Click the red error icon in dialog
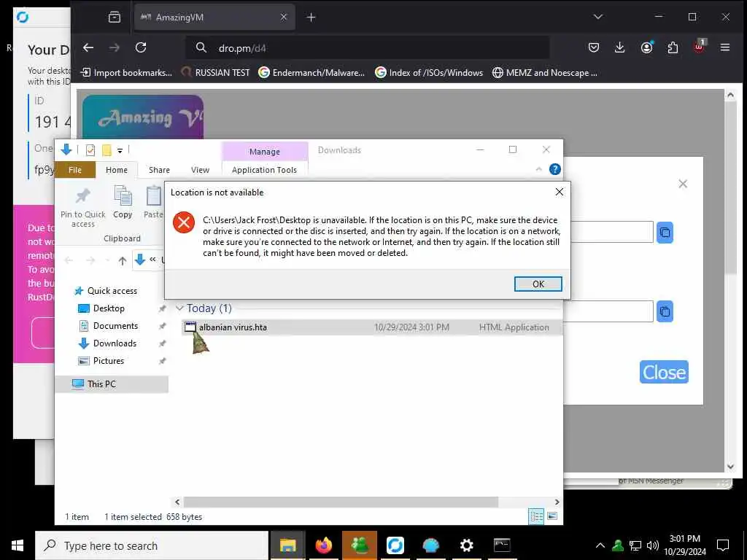The width and height of the screenshot is (747, 560). (x=183, y=222)
